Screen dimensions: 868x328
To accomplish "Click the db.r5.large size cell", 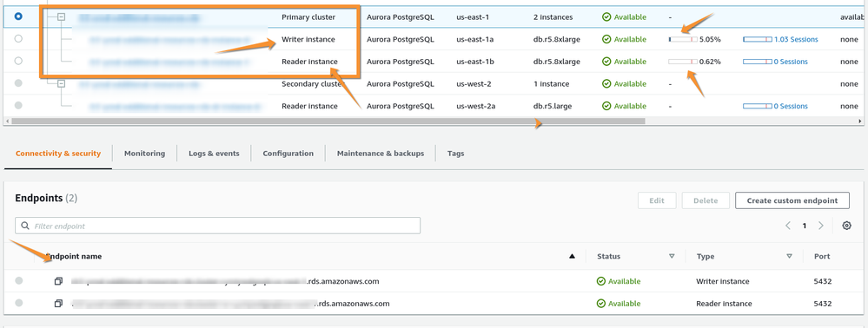I will point(553,106).
